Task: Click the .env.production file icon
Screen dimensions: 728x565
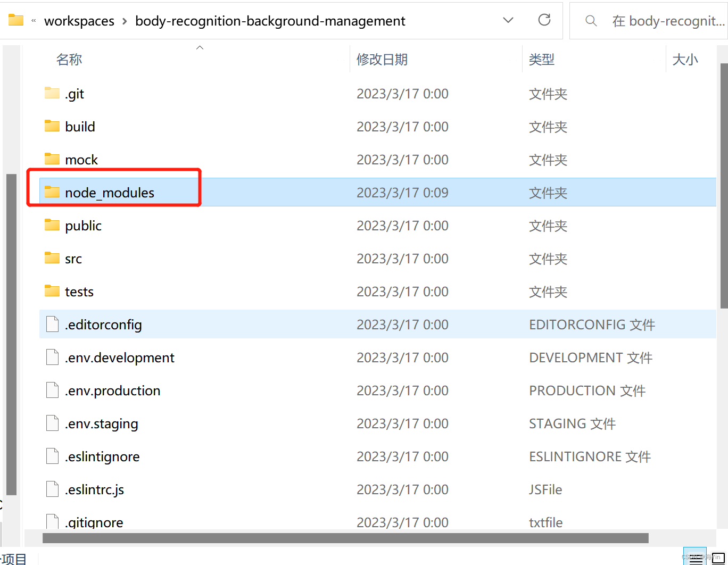Action: point(52,390)
